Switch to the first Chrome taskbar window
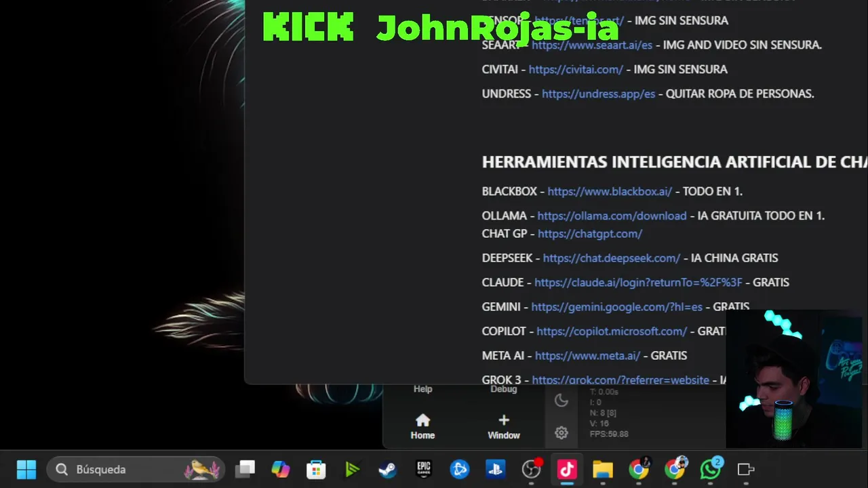The height and width of the screenshot is (488, 868). click(638, 469)
